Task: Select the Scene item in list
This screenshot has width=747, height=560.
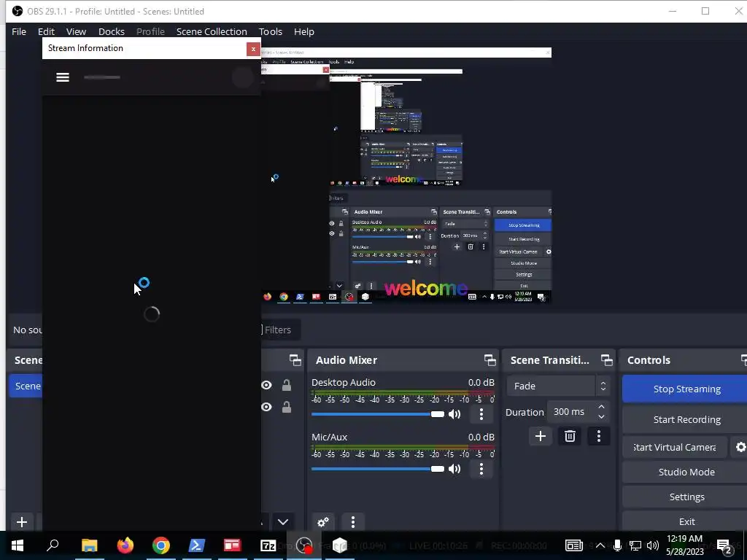Action: [x=26, y=386]
